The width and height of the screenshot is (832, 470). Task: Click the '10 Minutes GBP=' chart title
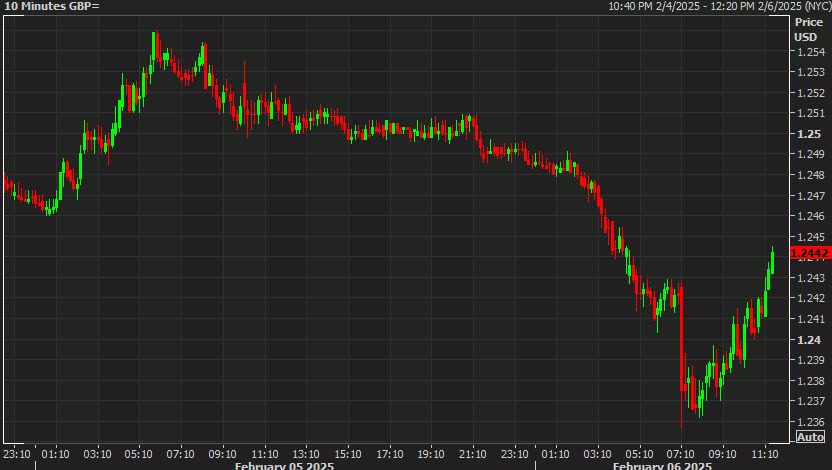[51, 6]
